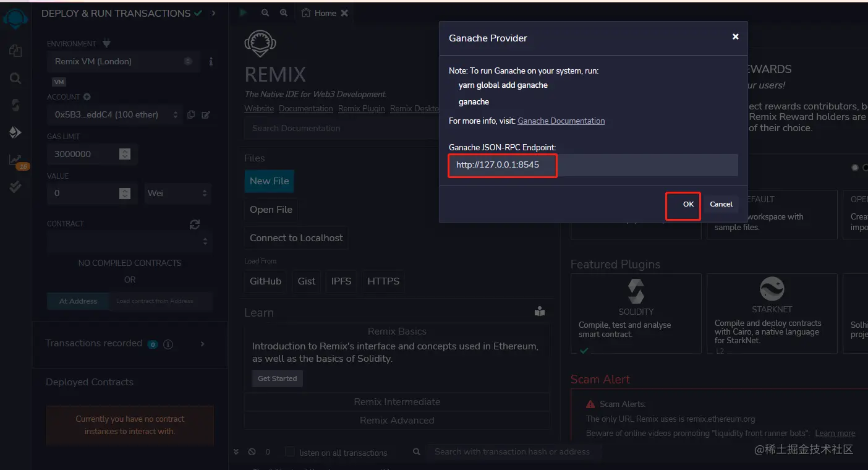Open the Documentation link
868x470 pixels.
point(306,109)
